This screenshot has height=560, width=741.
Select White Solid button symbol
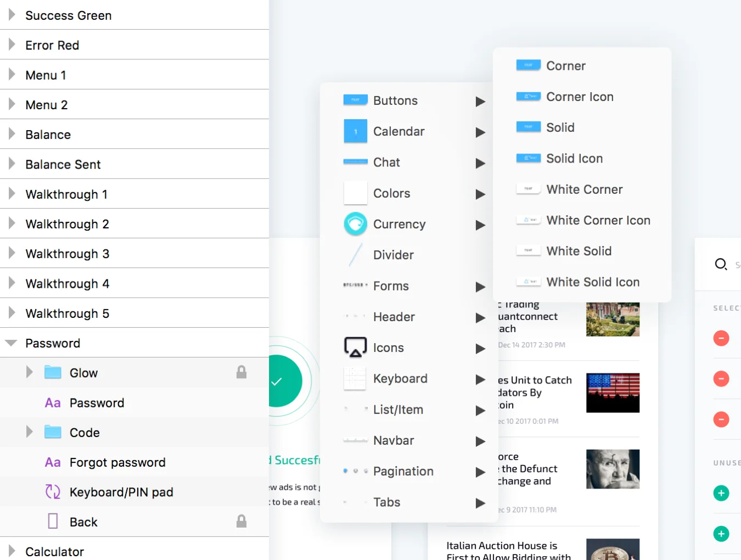pyautogui.click(x=582, y=251)
